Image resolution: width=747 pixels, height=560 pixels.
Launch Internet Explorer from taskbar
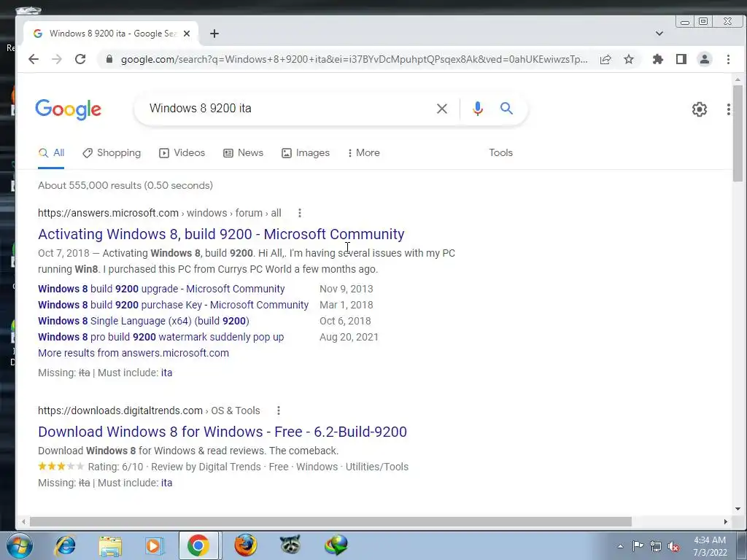pos(65,545)
